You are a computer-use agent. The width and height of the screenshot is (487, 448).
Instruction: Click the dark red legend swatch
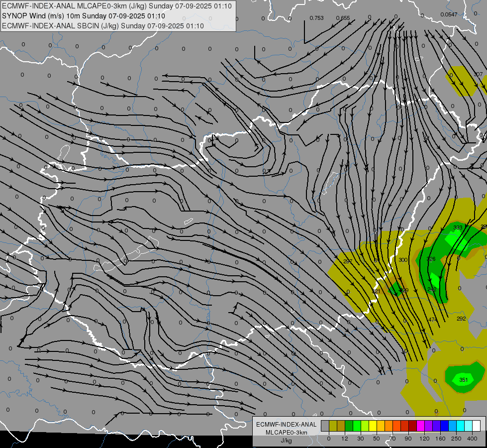coord(413,426)
